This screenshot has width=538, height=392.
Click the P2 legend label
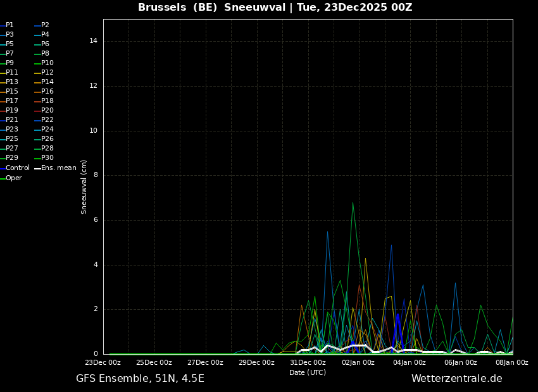pyautogui.click(x=46, y=25)
